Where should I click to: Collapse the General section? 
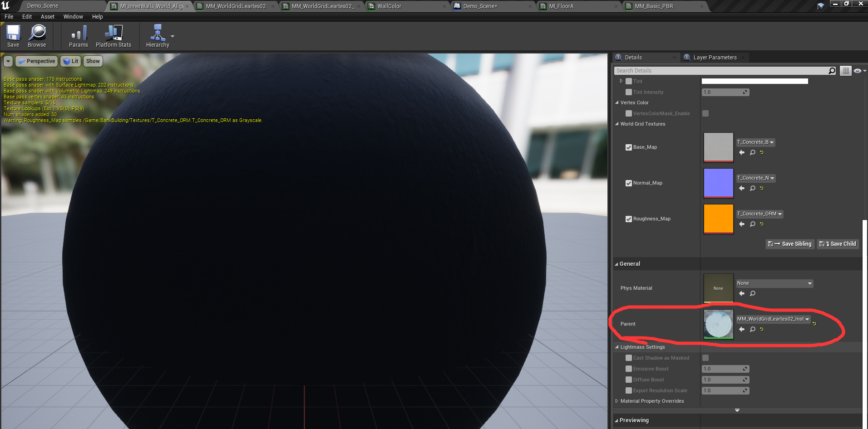click(x=616, y=264)
